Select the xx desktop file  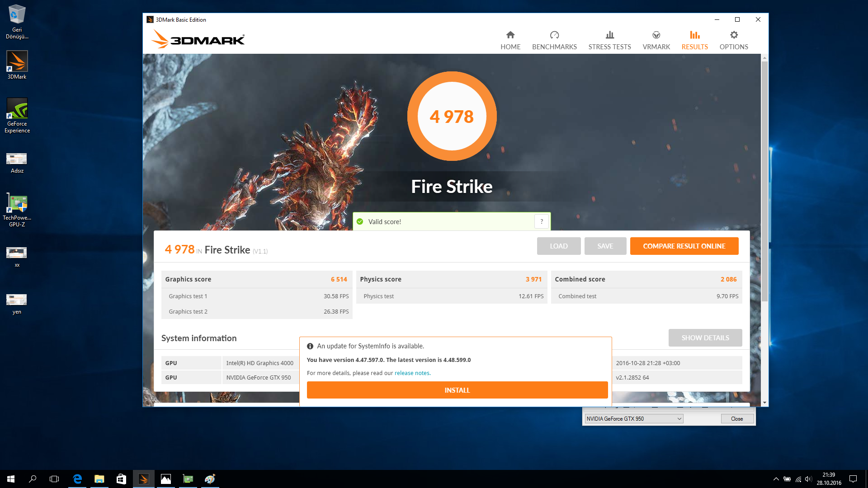click(x=17, y=257)
